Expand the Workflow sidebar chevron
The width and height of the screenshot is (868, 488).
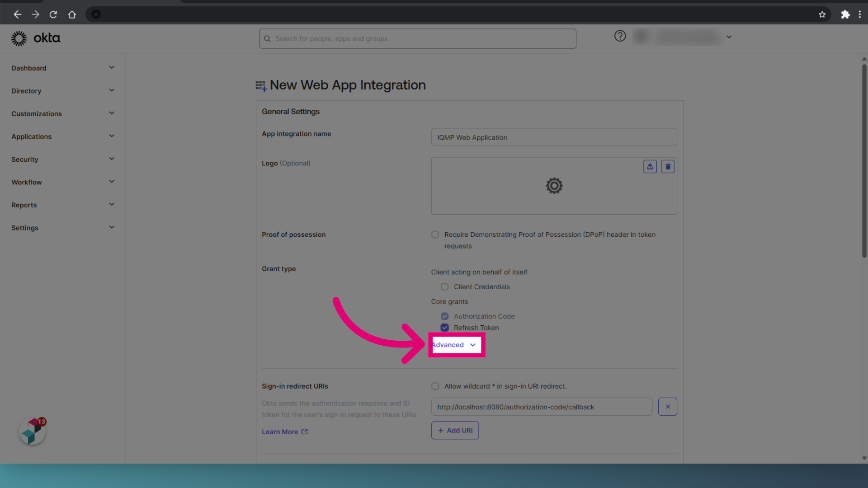[x=112, y=182]
